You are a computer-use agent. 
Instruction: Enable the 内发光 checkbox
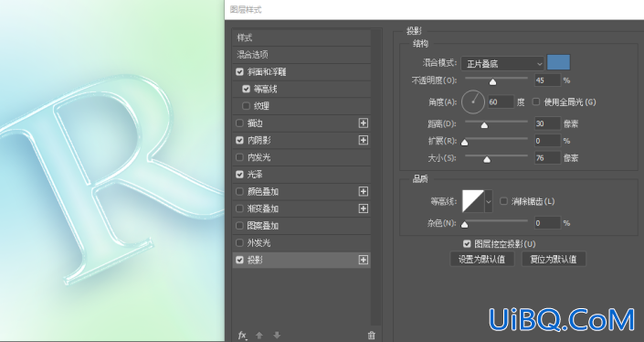tap(240, 157)
